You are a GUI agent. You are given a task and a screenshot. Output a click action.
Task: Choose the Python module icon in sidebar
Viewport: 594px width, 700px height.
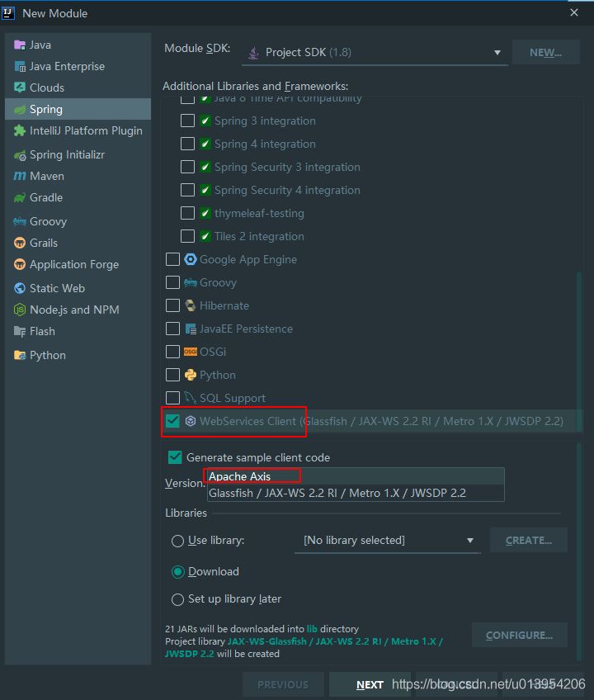tap(20, 355)
